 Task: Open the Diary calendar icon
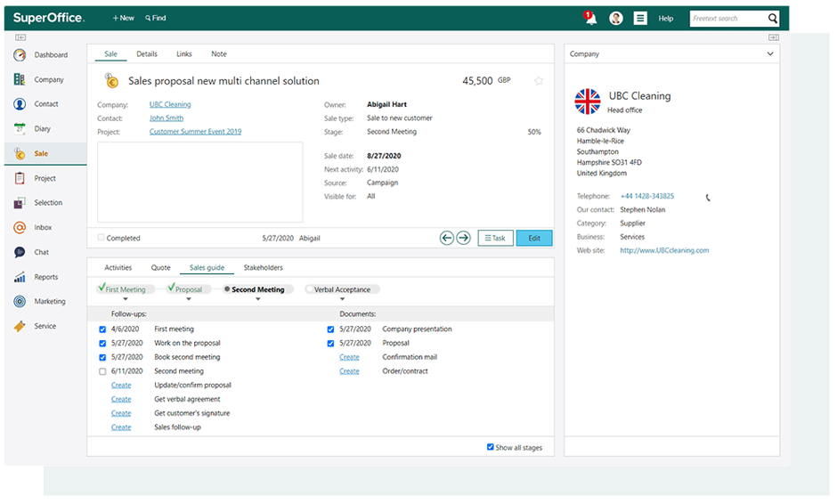[20, 128]
